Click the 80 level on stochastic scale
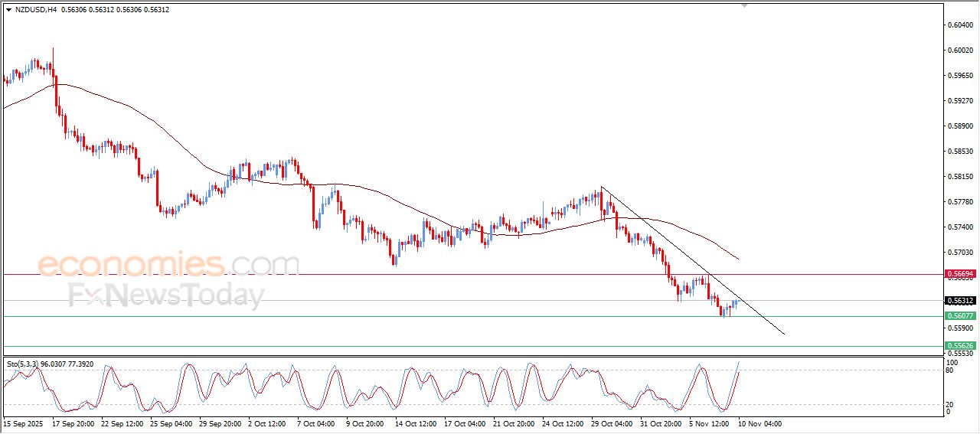Screen dimensions: 980x434 (x=949, y=370)
